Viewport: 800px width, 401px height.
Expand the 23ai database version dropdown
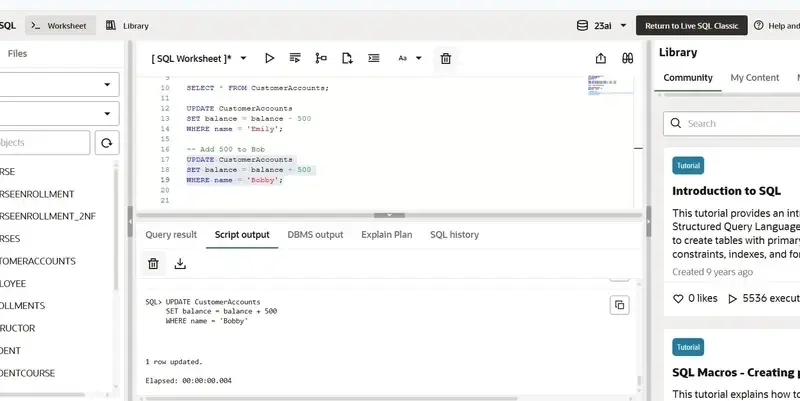623,25
